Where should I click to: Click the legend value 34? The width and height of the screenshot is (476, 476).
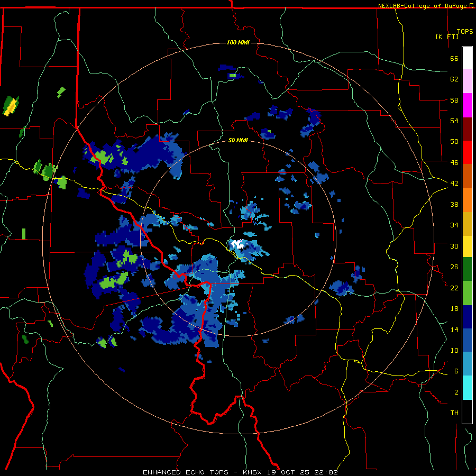click(454, 225)
